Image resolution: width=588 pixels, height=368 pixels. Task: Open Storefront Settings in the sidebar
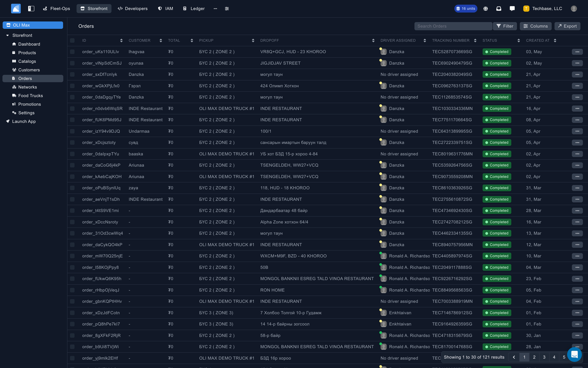26,113
